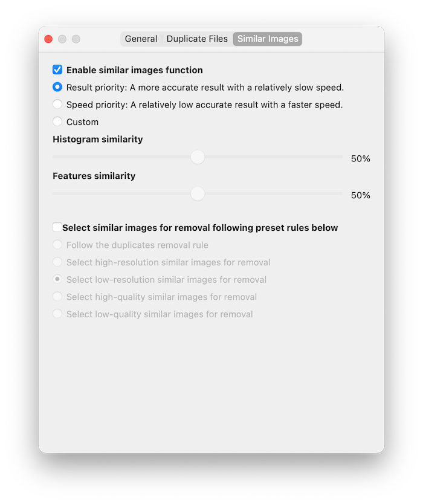Open the Duplicate Files tab
The image size is (423, 504).
[x=197, y=39]
